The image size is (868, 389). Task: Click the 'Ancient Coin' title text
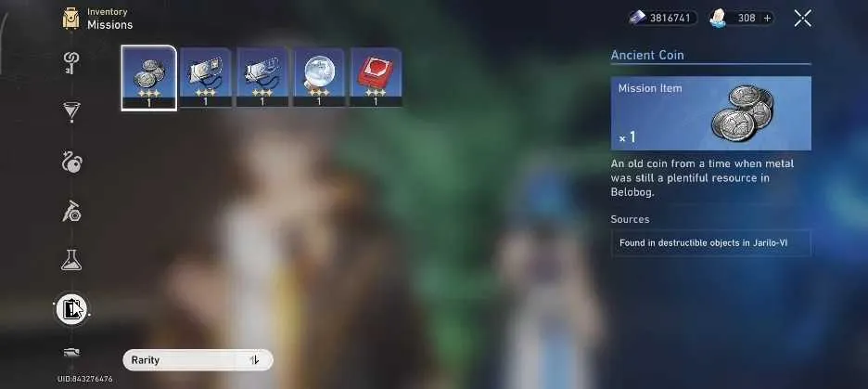click(647, 55)
